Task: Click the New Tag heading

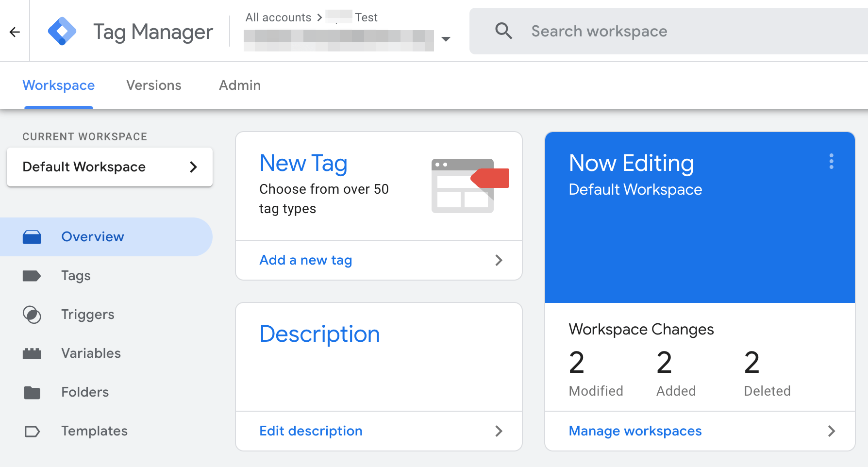Action: [x=303, y=163]
